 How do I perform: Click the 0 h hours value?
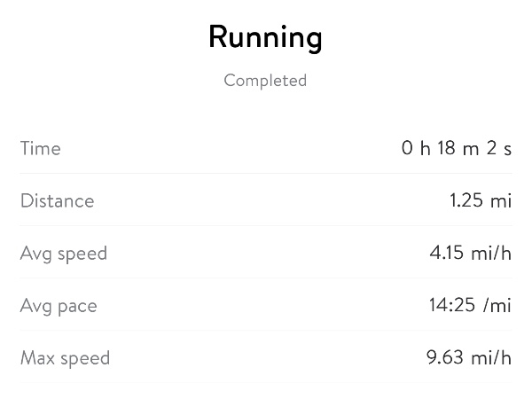[415, 148]
